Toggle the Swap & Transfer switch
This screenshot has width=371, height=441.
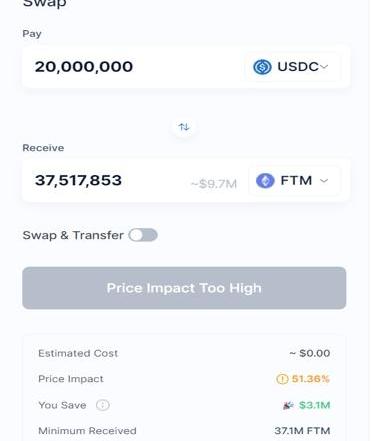143,235
